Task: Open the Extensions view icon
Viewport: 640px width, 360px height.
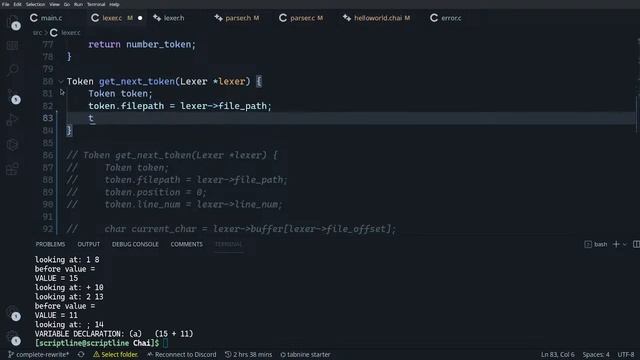Action: (x=13, y=169)
